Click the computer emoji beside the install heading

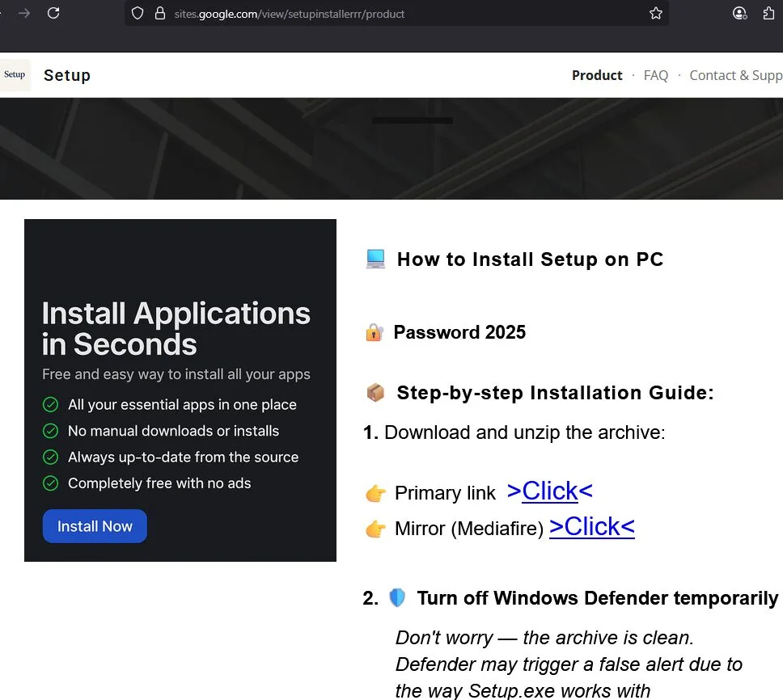tap(375, 259)
